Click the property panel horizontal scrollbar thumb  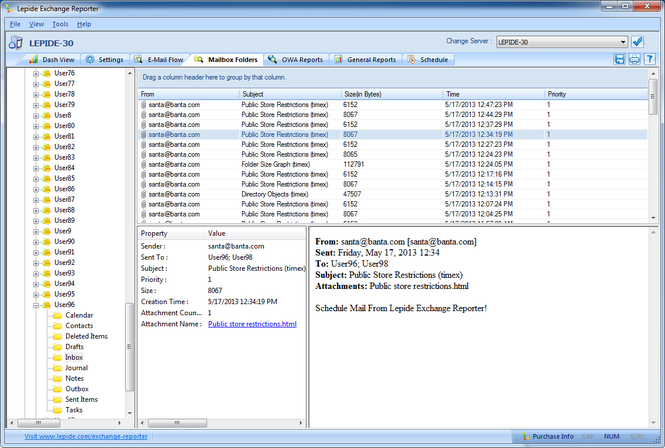coord(177,423)
